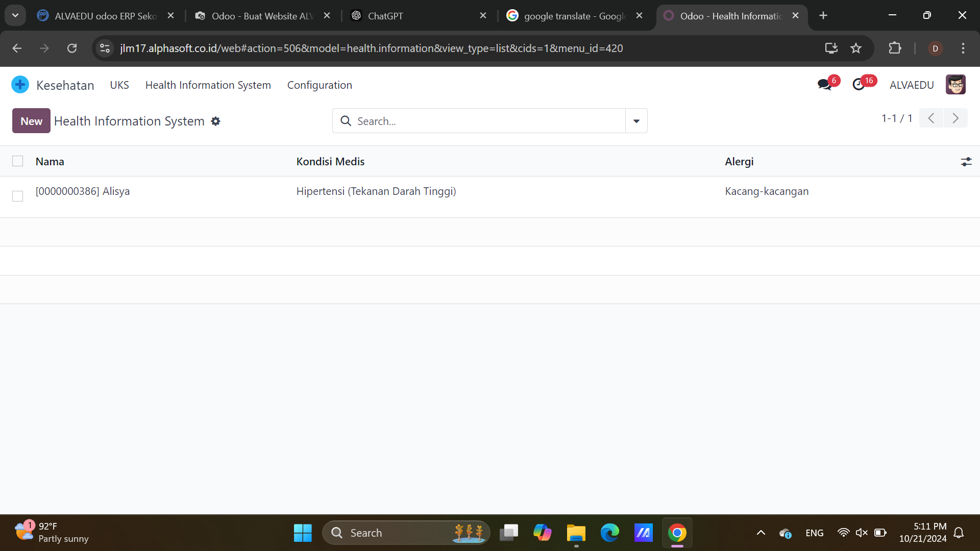Viewport: 980px width, 551px height.
Task: Open the gear settings next to title
Action: coord(216,121)
